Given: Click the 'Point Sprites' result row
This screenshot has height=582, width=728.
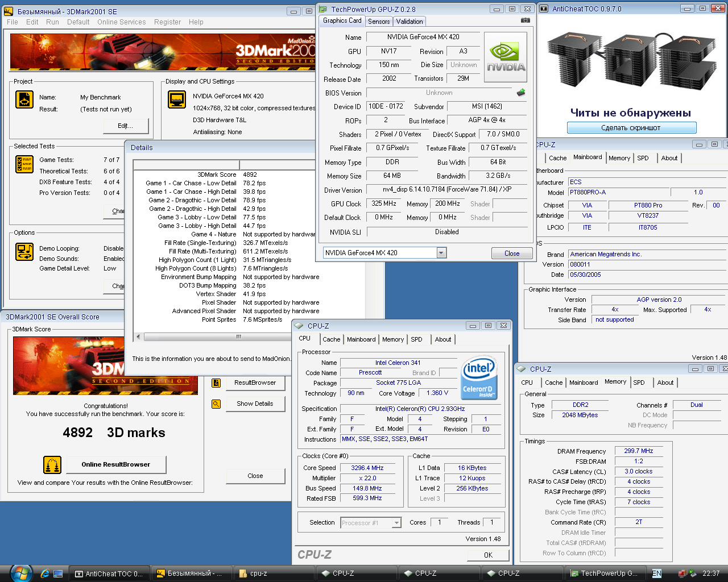Looking at the screenshot, I should click(242, 319).
